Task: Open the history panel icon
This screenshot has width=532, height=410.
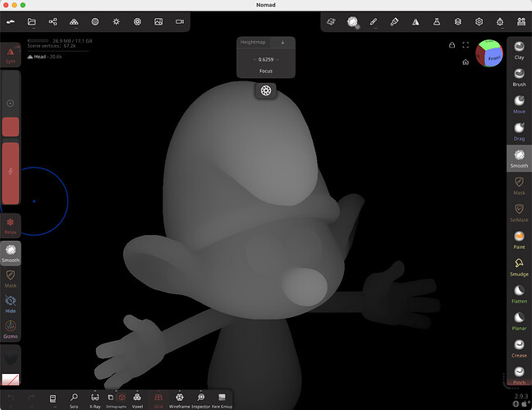Action: point(53,398)
